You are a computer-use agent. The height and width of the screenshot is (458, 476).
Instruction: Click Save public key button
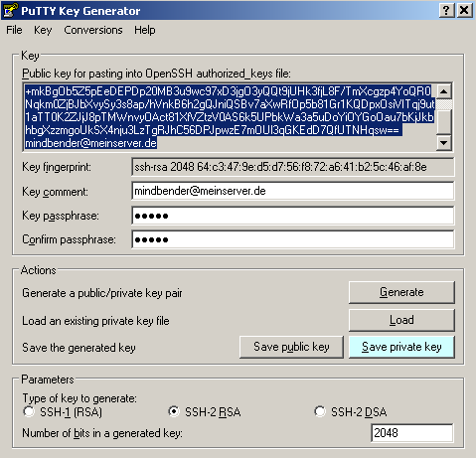291,347
